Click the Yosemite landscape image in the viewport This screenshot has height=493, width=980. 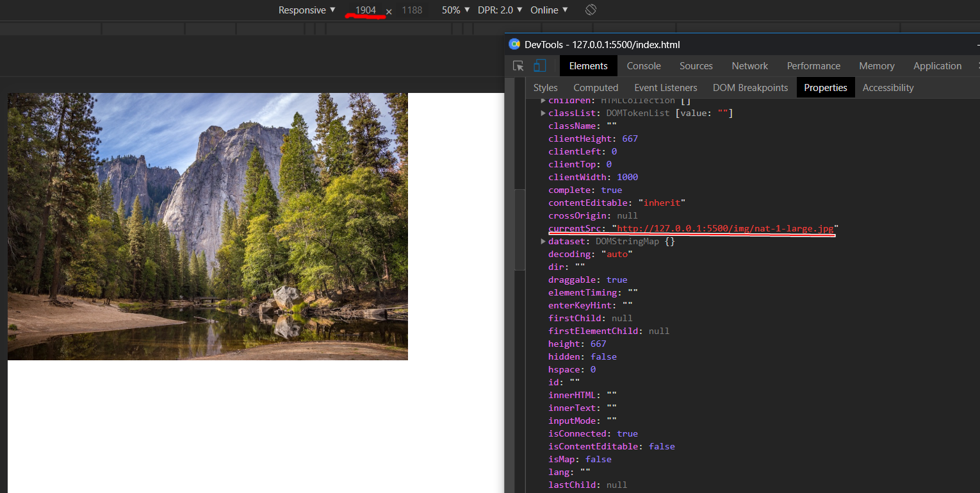(x=208, y=226)
